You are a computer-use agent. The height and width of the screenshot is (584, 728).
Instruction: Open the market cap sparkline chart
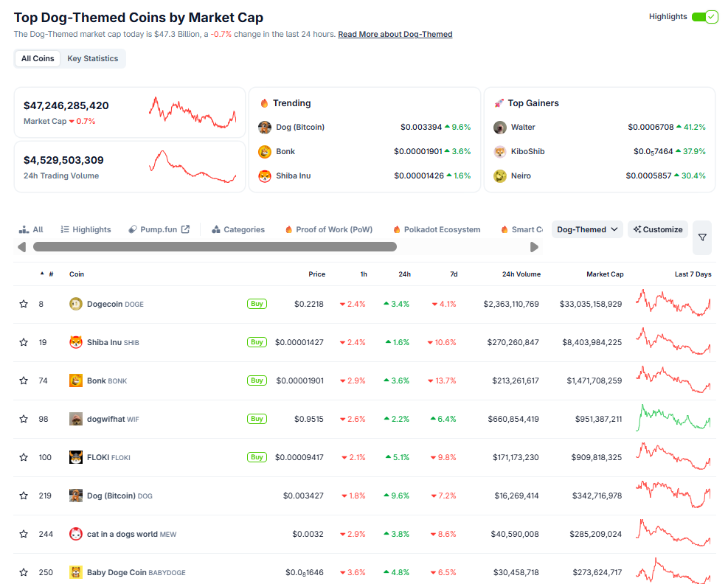(x=193, y=112)
